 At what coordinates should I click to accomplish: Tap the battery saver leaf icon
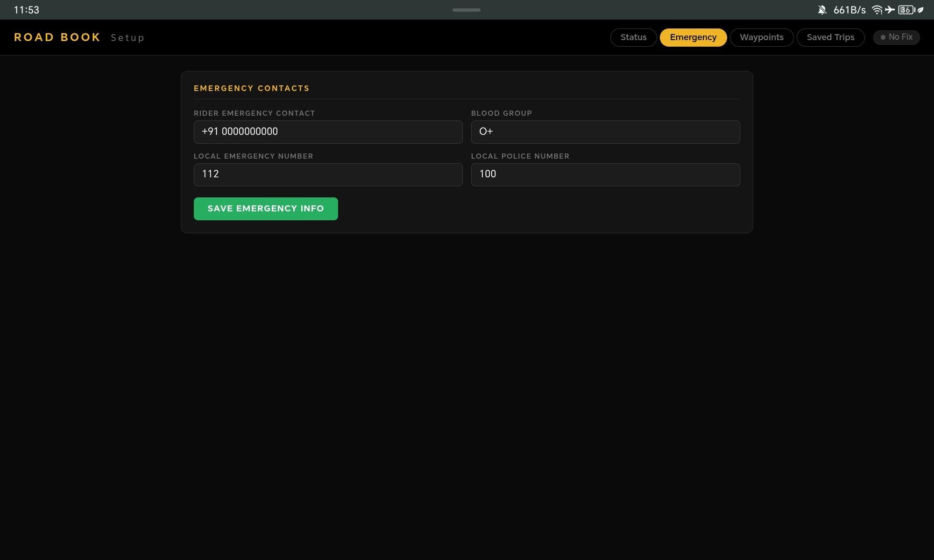[920, 10]
